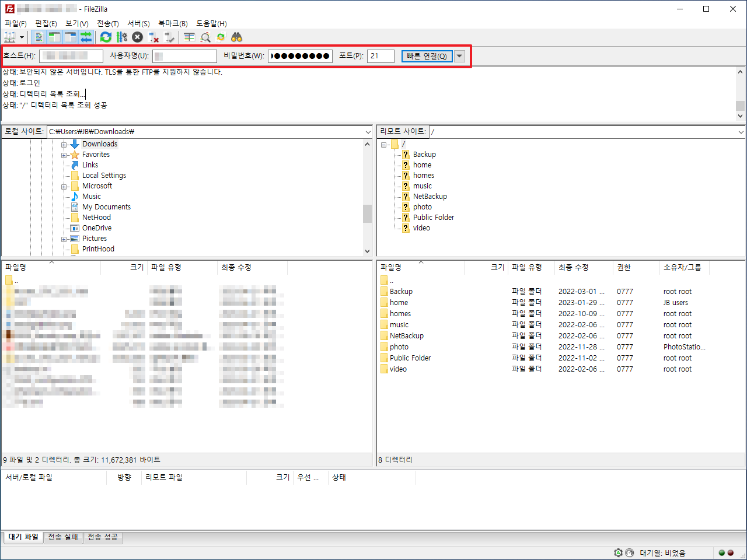
Task: Click the local tree vertical scrollbar
Action: tap(367, 197)
